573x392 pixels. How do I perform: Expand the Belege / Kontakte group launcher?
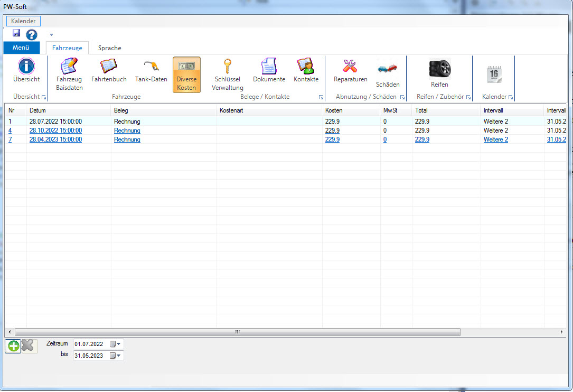point(321,97)
